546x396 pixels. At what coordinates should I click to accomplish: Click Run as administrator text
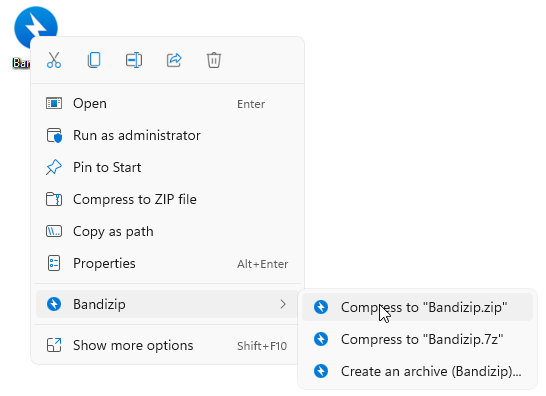pos(137,135)
